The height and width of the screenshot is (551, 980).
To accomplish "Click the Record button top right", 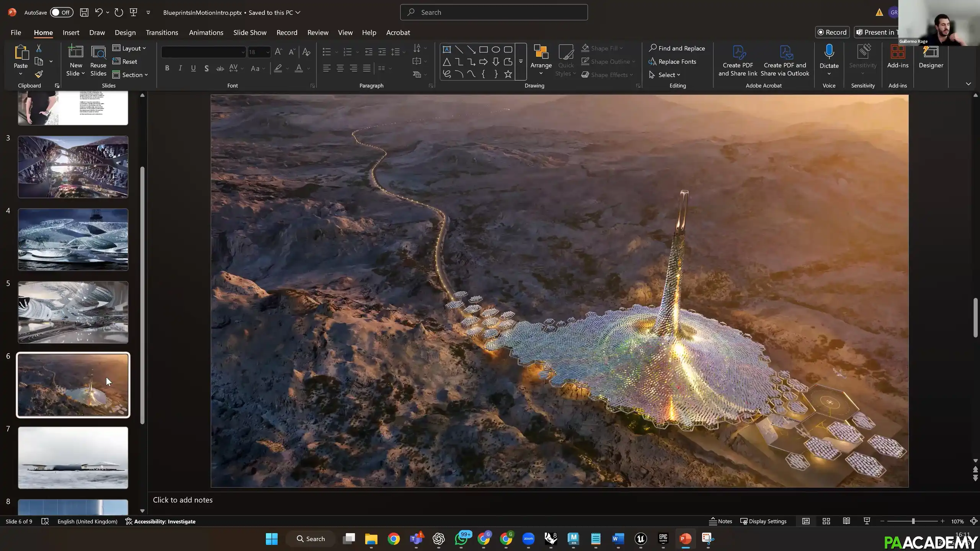I will click(x=832, y=32).
